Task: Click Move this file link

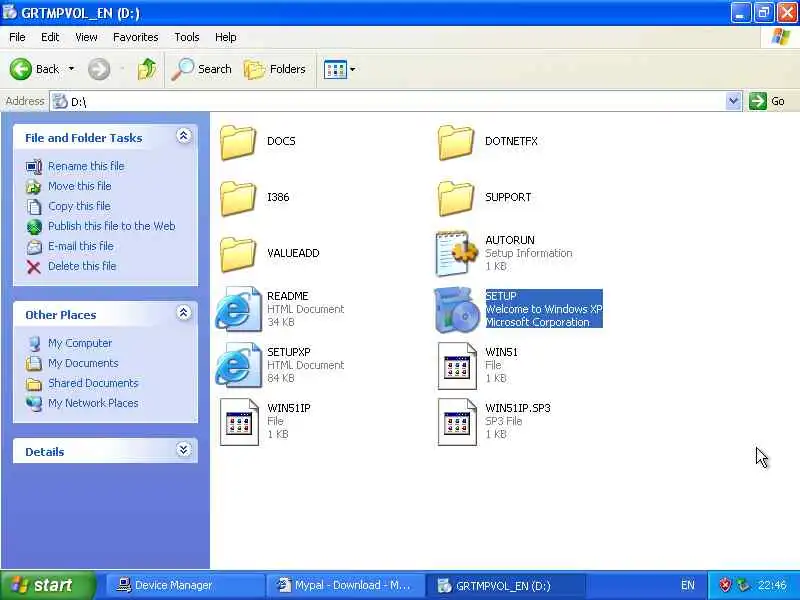Action: (80, 186)
